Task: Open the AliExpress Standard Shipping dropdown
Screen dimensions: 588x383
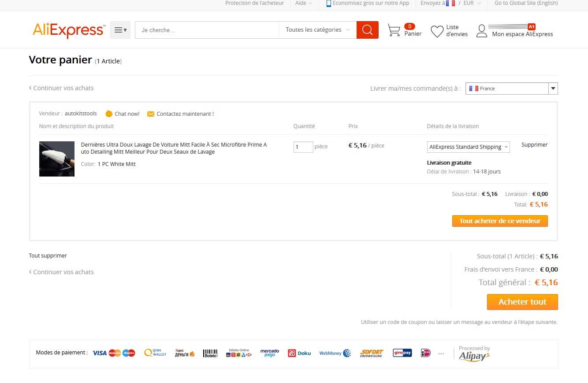Action: point(468,147)
